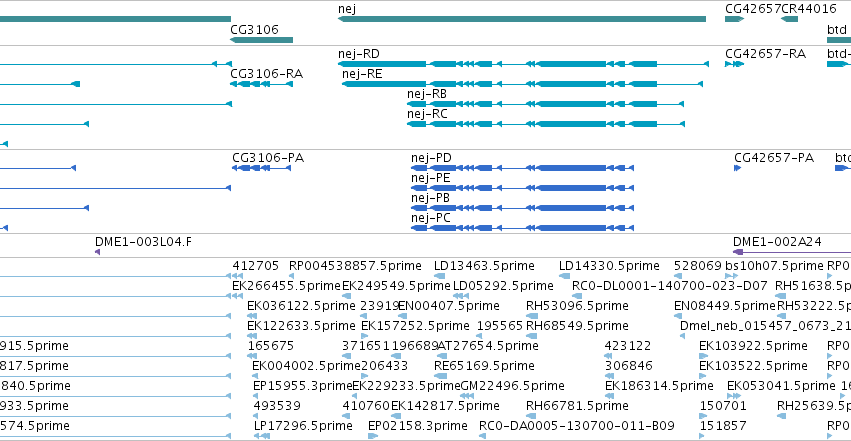Select the nej-RC transcript

(545, 124)
